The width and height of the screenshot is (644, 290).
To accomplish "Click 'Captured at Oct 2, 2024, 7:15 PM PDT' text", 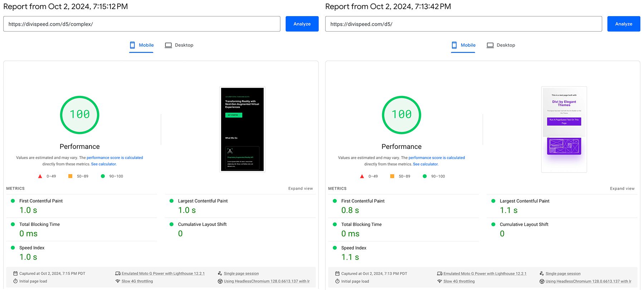I will (52, 274).
